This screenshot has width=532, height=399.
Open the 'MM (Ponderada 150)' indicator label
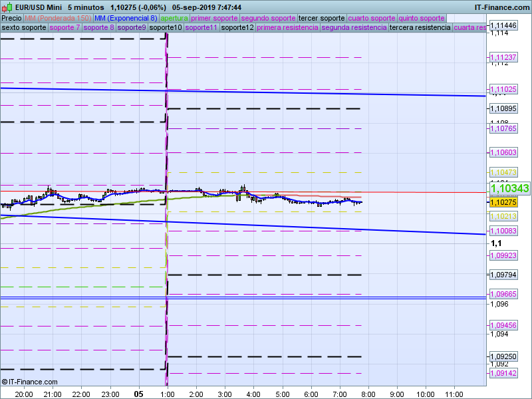58,18
